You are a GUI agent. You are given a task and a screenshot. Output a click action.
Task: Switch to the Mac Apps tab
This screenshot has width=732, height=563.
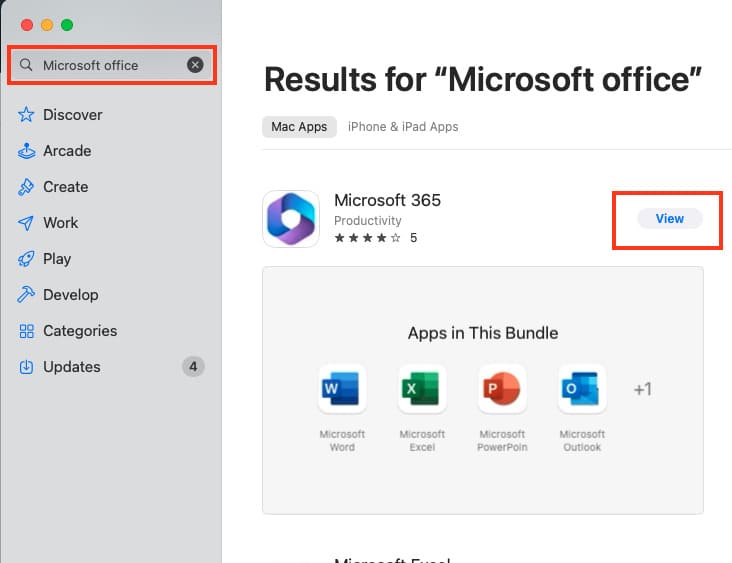(x=299, y=127)
